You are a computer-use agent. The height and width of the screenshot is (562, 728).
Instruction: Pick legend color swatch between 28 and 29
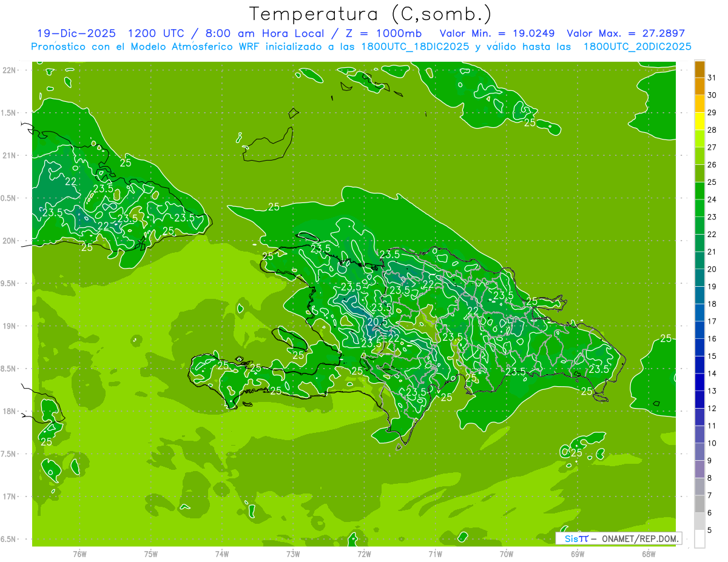pyautogui.click(x=699, y=121)
